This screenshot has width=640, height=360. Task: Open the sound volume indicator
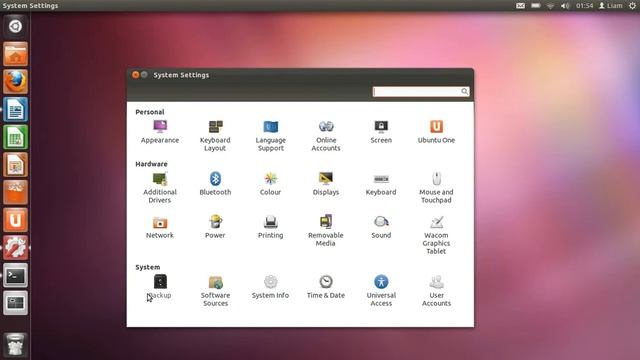565,6
